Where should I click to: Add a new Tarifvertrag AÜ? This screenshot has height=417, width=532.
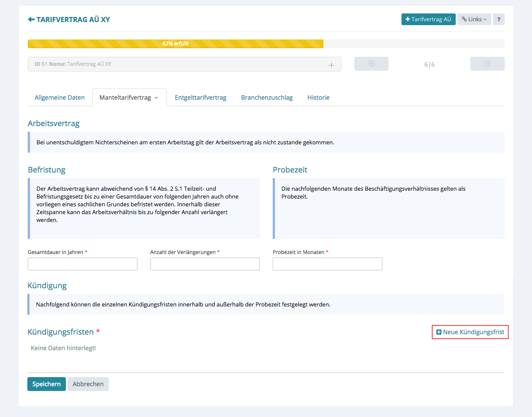coord(428,19)
